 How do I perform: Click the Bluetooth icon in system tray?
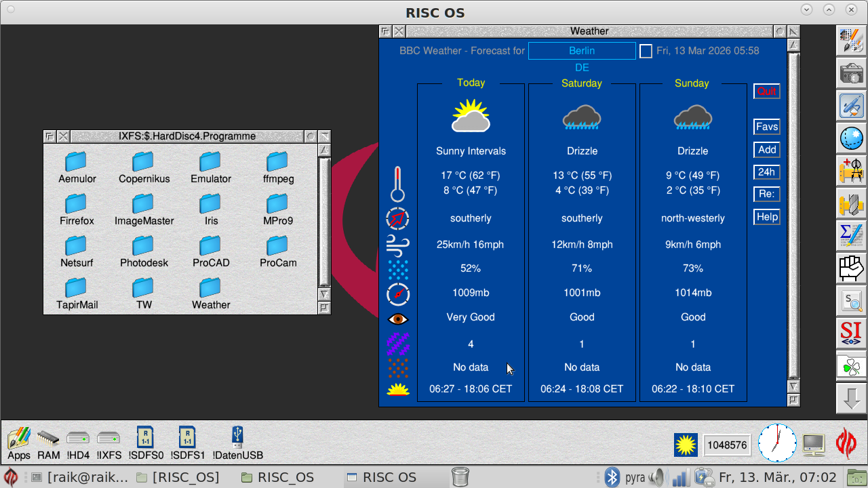click(x=612, y=477)
